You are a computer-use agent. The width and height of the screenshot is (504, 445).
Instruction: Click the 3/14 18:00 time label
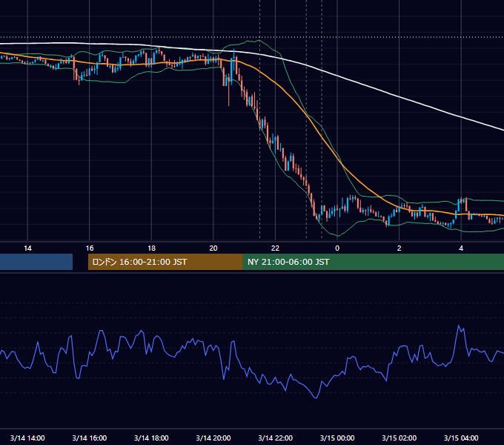click(x=151, y=438)
